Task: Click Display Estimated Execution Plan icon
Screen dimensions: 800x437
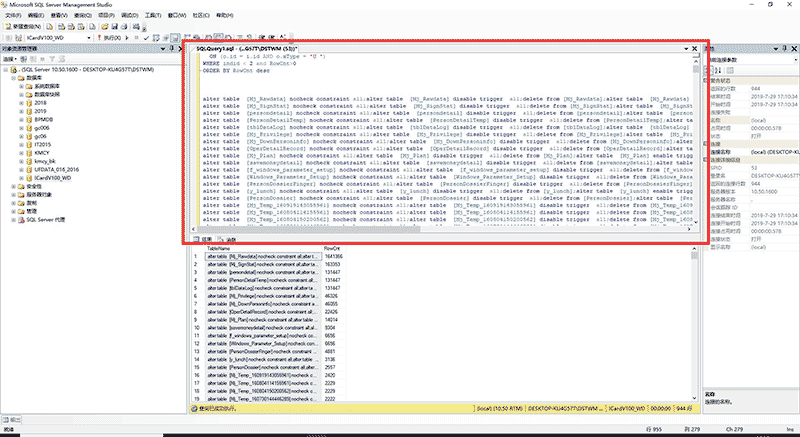Action: point(155,38)
